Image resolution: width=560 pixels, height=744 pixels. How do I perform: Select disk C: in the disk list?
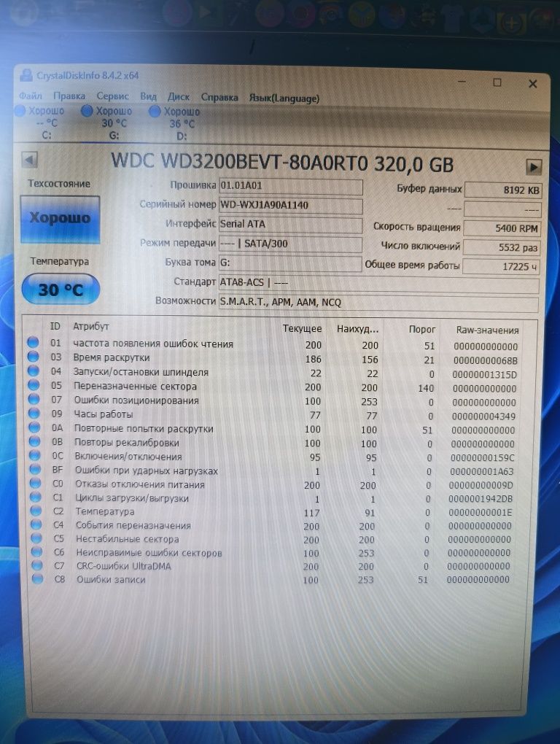42,123
